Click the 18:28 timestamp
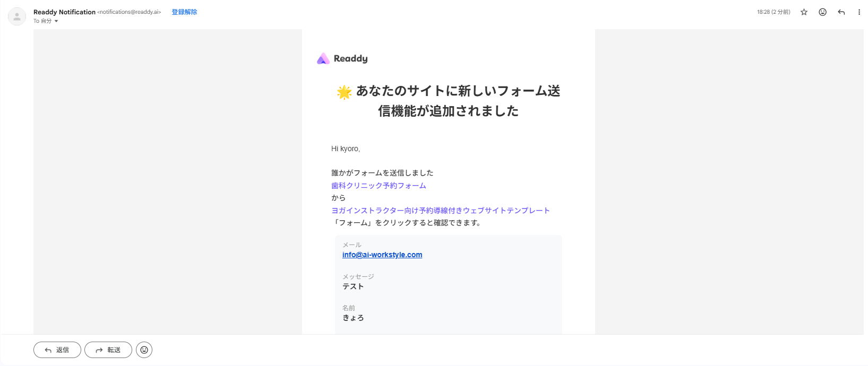 (773, 12)
